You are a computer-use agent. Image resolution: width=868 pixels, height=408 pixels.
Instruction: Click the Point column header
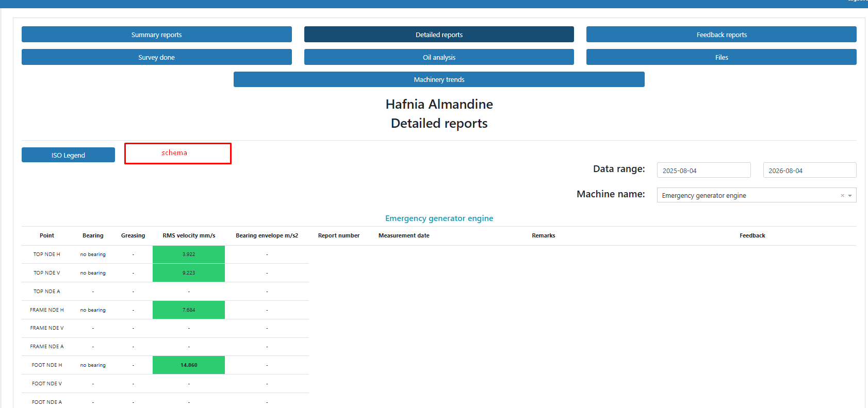47,235
